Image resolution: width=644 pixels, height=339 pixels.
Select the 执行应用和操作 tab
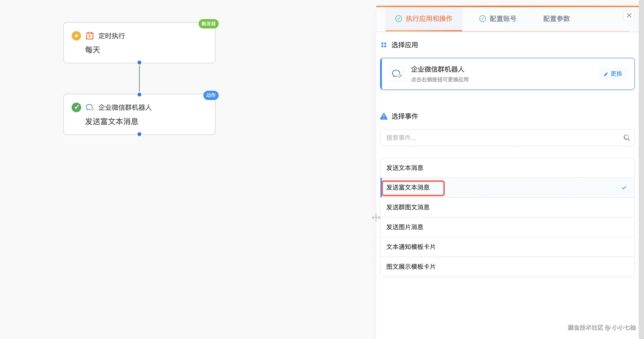pyautogui.click(x=424, y=19)
